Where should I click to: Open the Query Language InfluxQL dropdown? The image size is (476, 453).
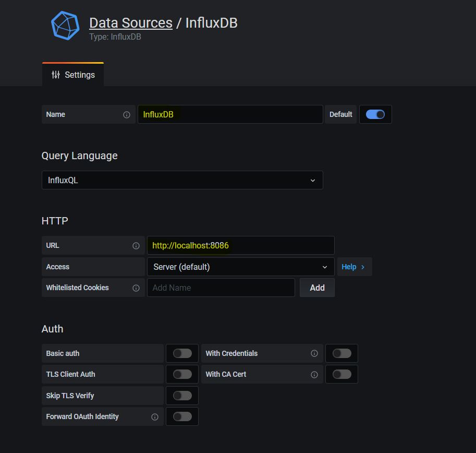coord(182,180)
